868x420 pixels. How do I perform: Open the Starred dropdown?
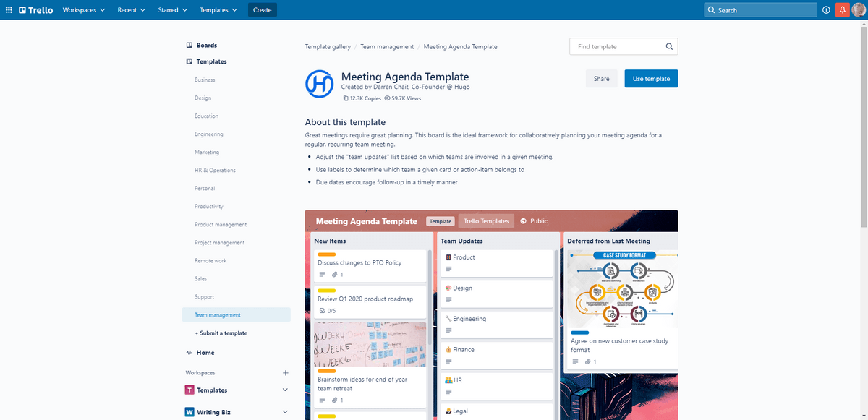[x=173, y=10]
